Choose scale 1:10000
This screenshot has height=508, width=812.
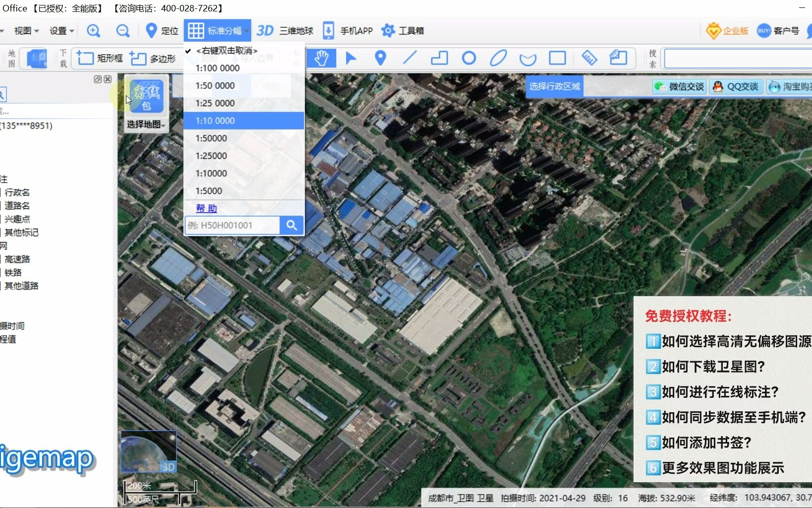[243, 173]
